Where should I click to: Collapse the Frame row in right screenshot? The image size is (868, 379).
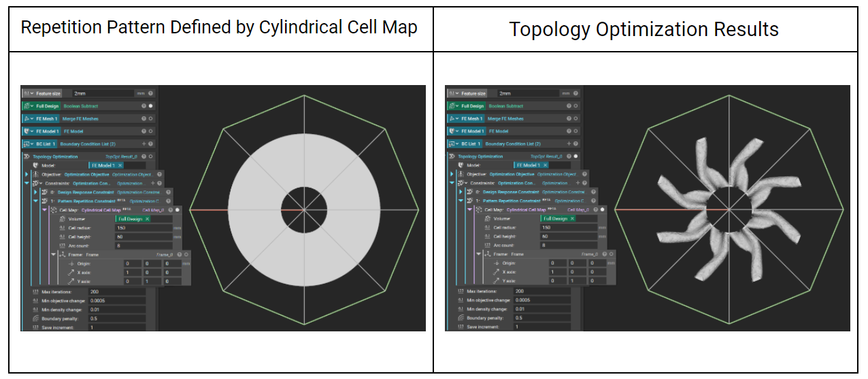coord(478,254)
